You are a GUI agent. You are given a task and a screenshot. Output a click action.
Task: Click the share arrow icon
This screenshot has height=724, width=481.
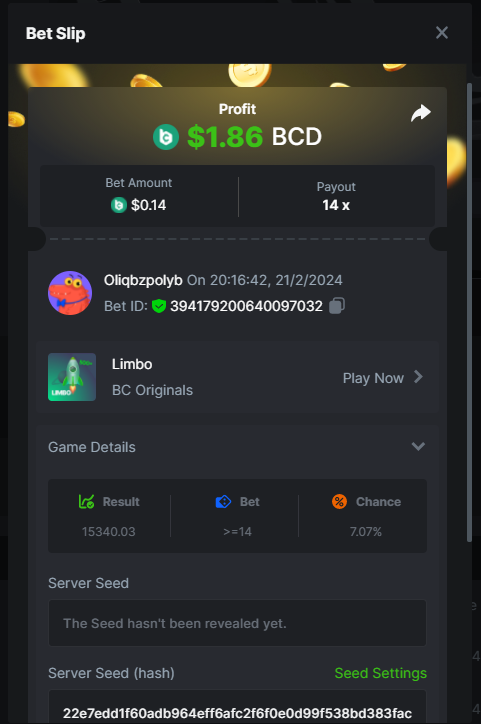click(x=421, y=113)
